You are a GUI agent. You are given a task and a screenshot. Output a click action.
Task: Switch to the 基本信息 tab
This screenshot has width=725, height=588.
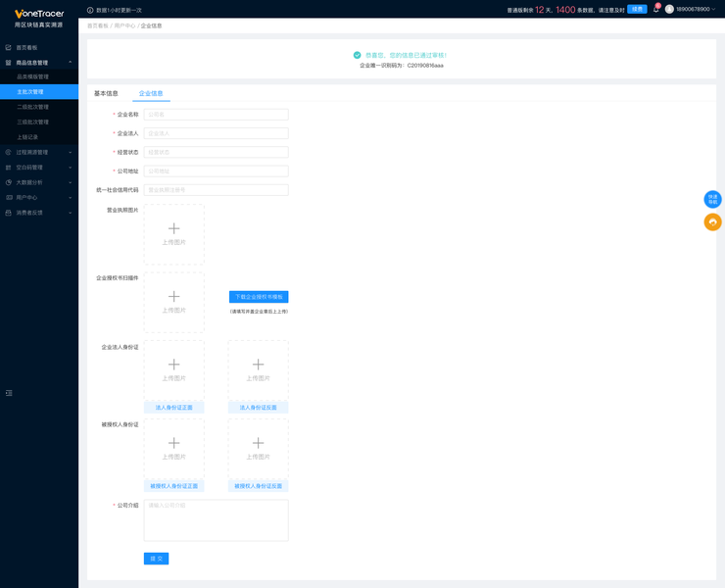tap(106, 93)
